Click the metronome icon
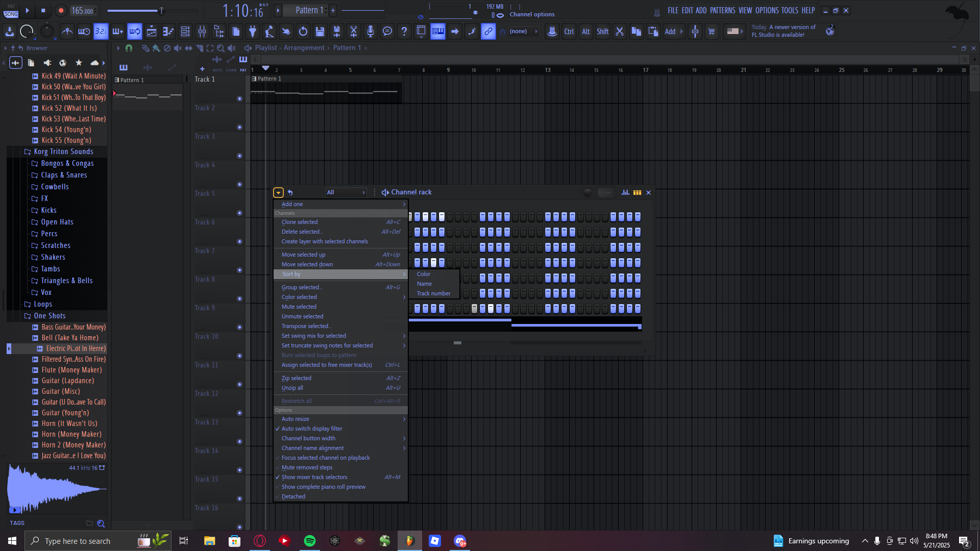980x551 pixels. [67, 32]
